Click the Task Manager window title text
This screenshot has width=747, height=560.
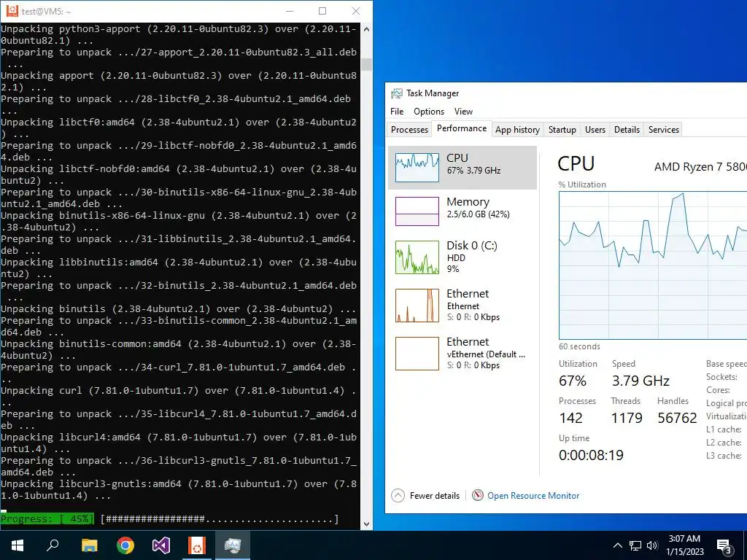tap(433, 93)
